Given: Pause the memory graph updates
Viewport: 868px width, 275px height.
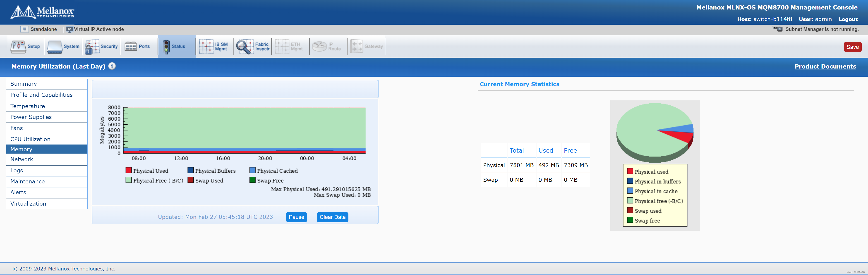Looking at the screenshot, I should [x=296, y=217].
